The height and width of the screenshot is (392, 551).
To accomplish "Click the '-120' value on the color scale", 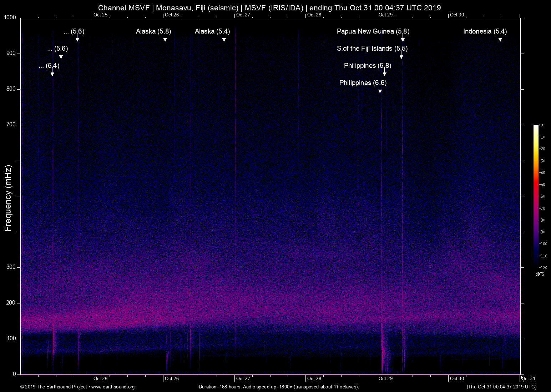I will (x=543, y=267).
